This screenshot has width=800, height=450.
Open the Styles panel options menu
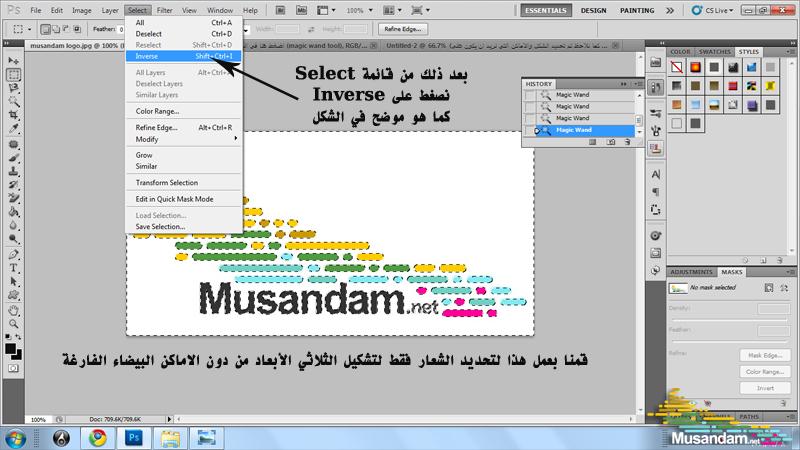pyautogui.click(x=790, y=52)
